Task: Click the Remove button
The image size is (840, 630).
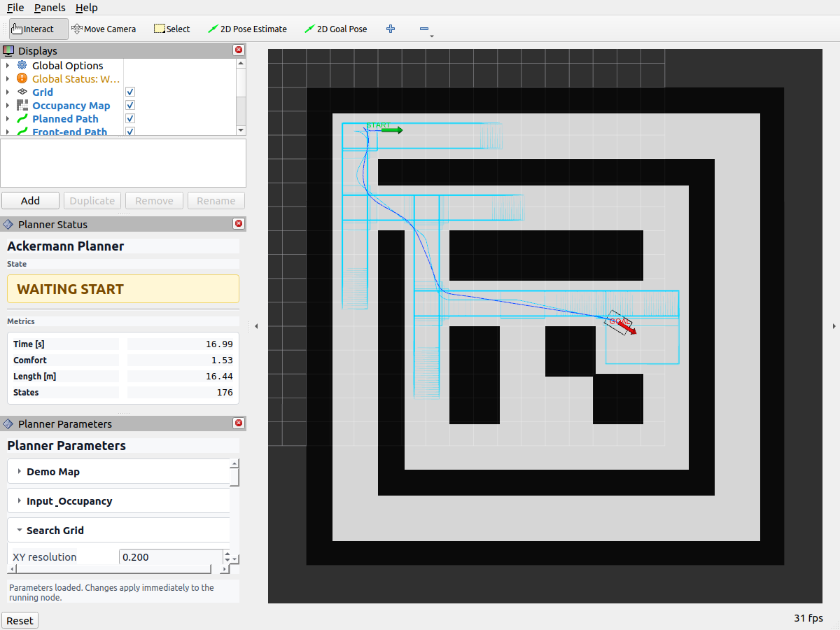Action: [154, 200]
